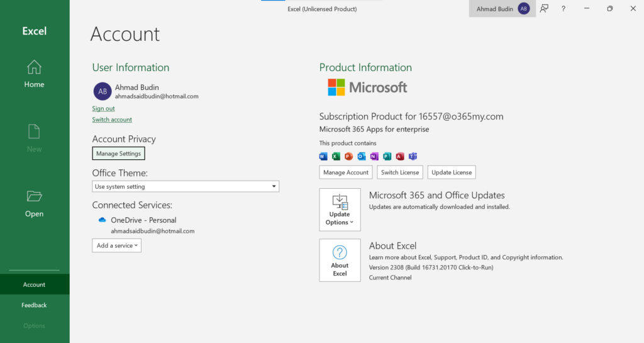
Task: Click the Version 2308 build text
Action: (x=431, y=267)
